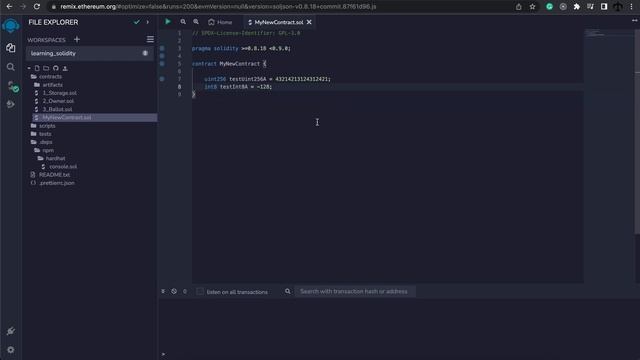Click the browser profile avatar
Image resolution: width=640 pixels, height=360 pixels.
(618, 7)
